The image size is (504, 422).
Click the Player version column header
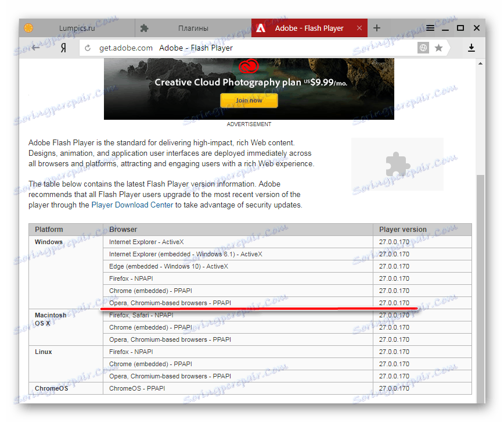(x=422, y=230)
